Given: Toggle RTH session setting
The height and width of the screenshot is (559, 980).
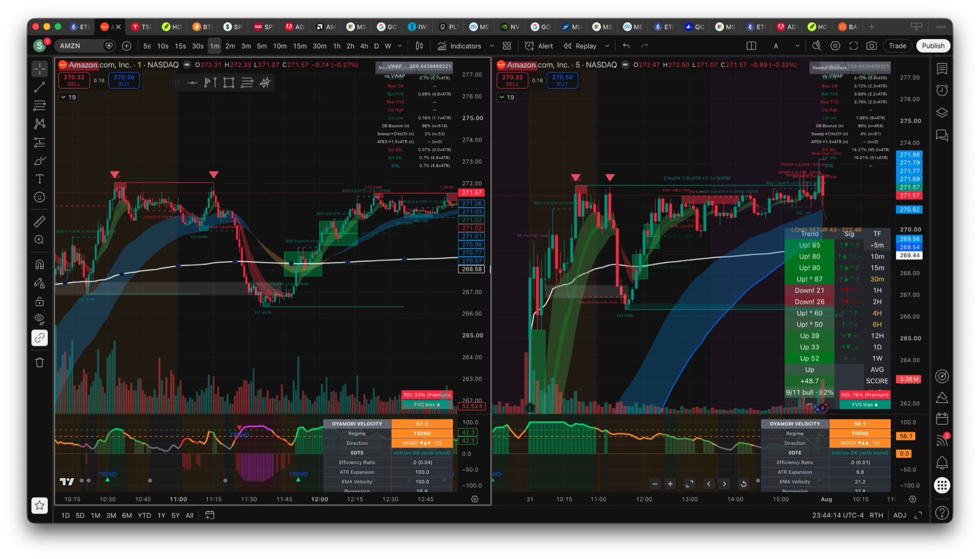Looking at the screenshot, I should [x=876, y=515].
